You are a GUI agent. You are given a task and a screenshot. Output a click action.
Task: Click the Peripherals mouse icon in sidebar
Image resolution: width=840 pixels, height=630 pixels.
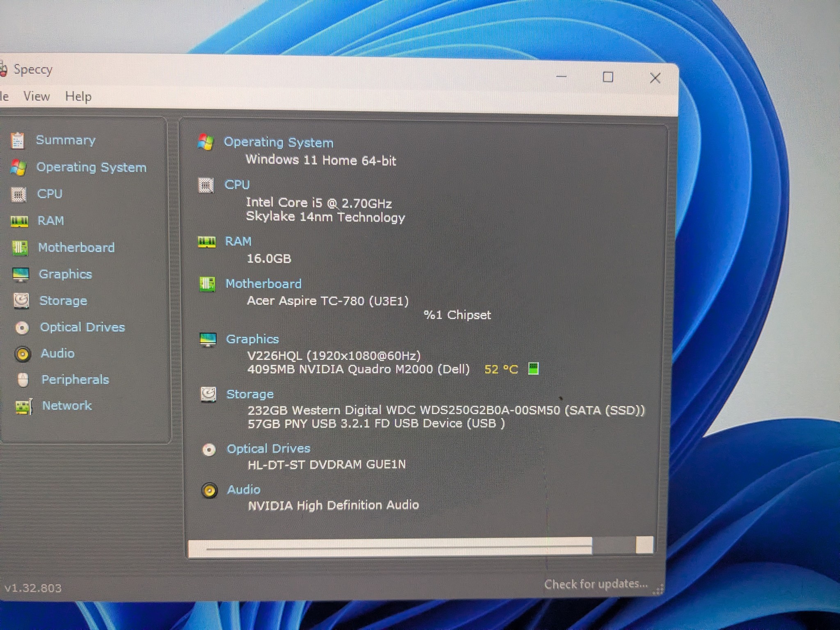point(23,380)
